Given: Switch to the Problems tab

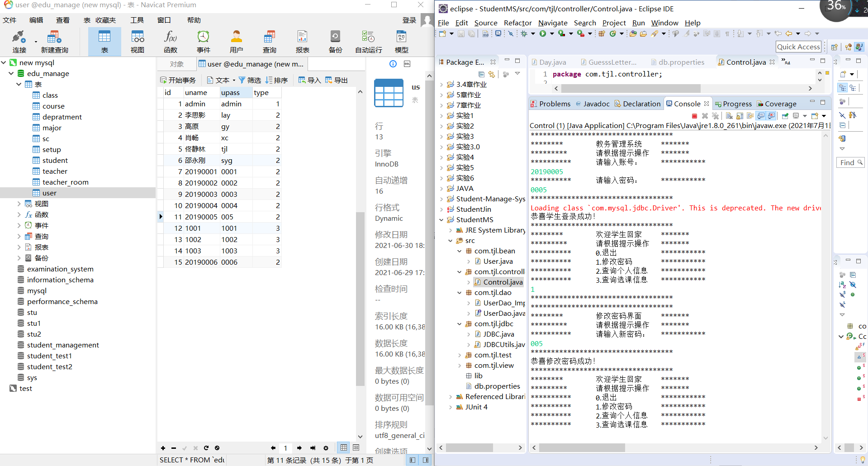Looking at the screenshot, I should point(551,104).
